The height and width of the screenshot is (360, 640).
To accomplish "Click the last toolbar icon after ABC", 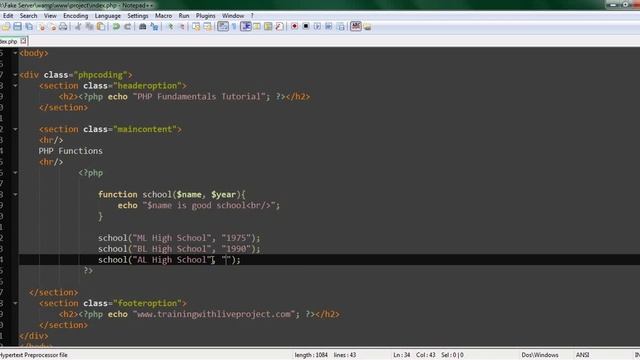I will click(367, 27).
